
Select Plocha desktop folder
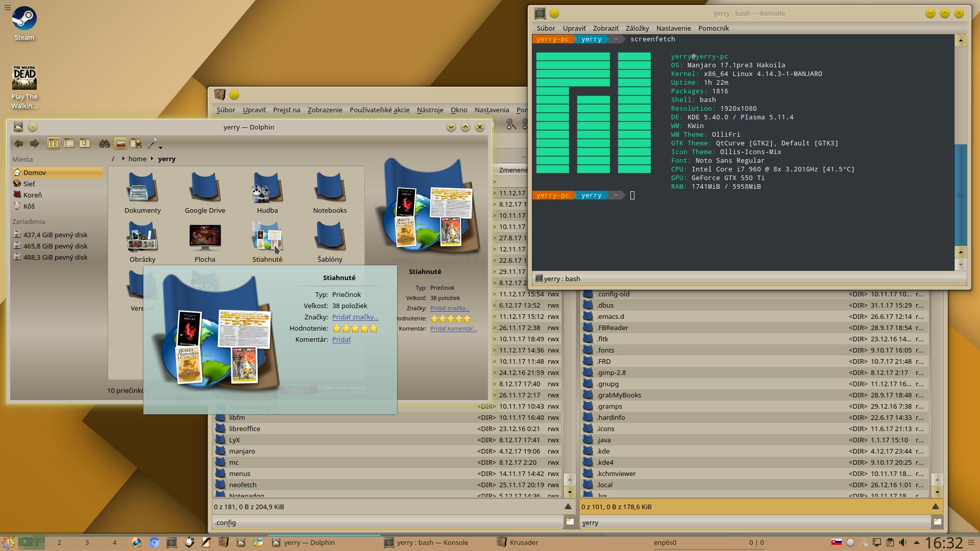tap(205, 241)
